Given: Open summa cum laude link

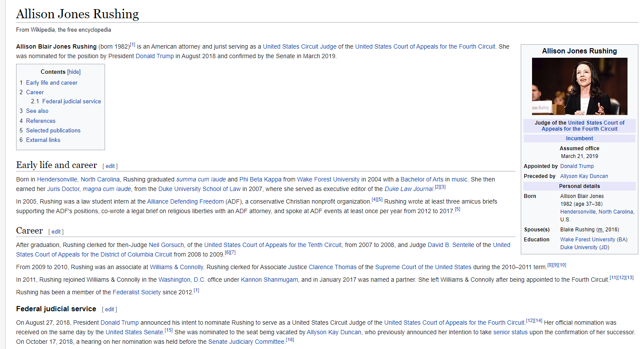Looking at the screenshot, I should (201, 179).
